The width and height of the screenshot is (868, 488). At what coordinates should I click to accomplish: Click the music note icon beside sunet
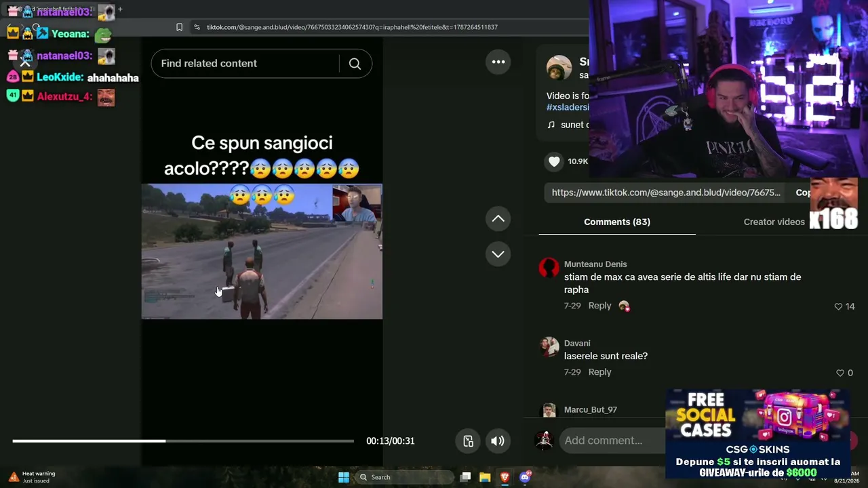pos(551,125)
